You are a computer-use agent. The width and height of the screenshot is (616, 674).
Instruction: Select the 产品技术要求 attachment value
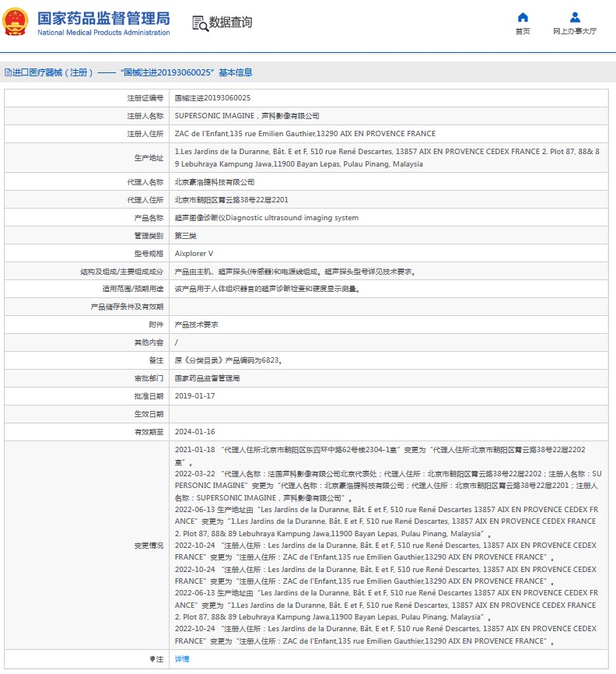196,325
